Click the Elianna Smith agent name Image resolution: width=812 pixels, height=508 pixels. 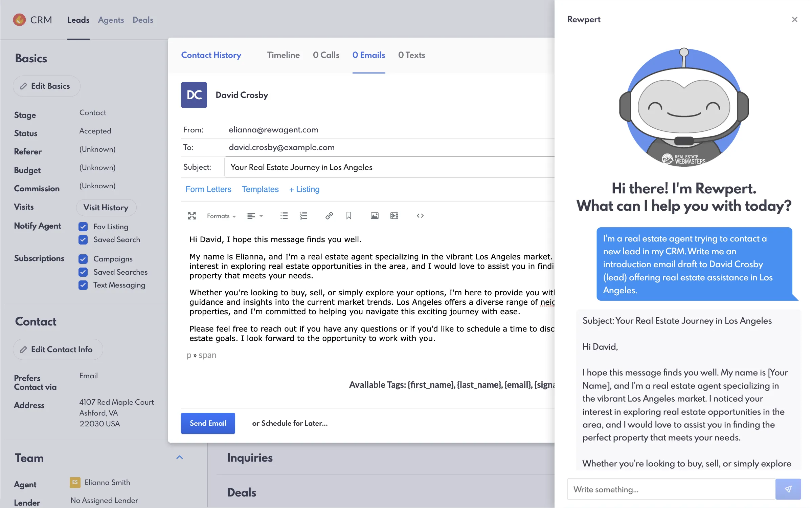click(x=107, y=482)
